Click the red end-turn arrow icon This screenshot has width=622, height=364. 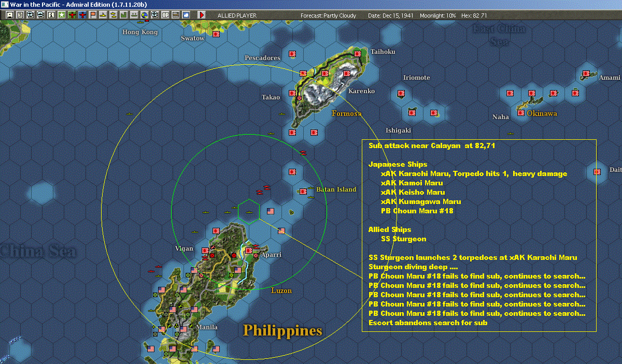pyautogui.click(x=201, y=15)
